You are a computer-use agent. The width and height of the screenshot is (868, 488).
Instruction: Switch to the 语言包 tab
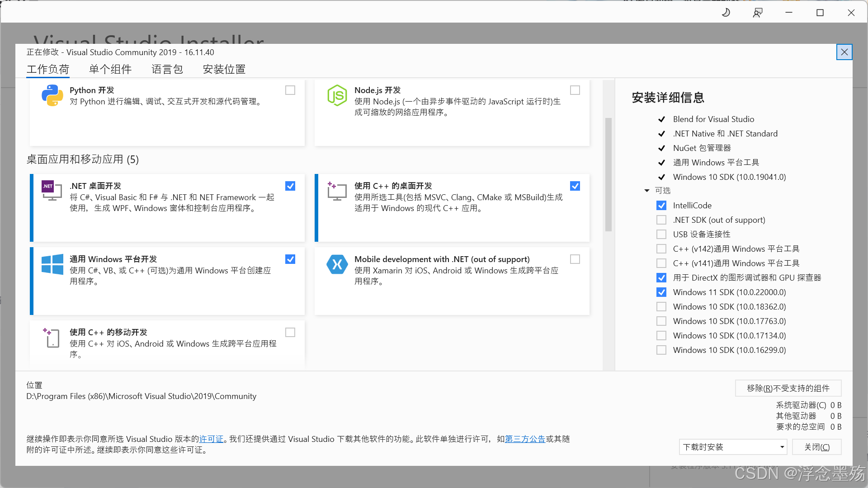pyautogui.click(x=167, y=69)
